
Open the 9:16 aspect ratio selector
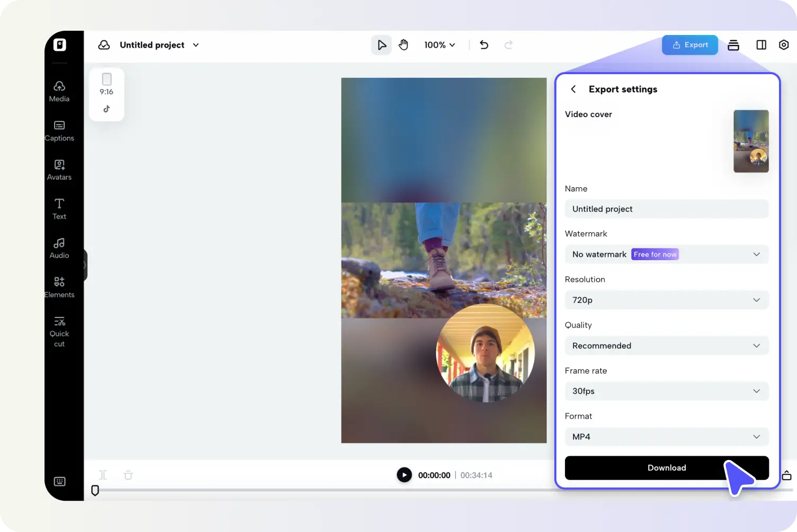107,85
